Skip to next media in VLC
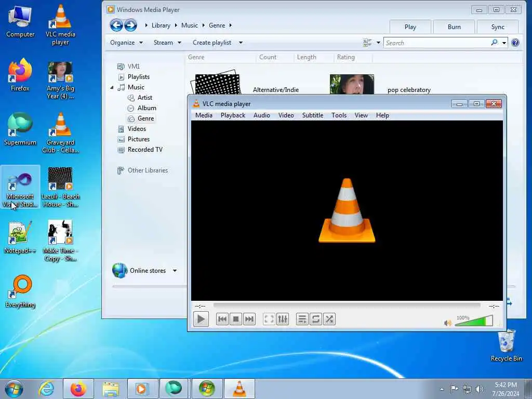 [x=249, y=320]
